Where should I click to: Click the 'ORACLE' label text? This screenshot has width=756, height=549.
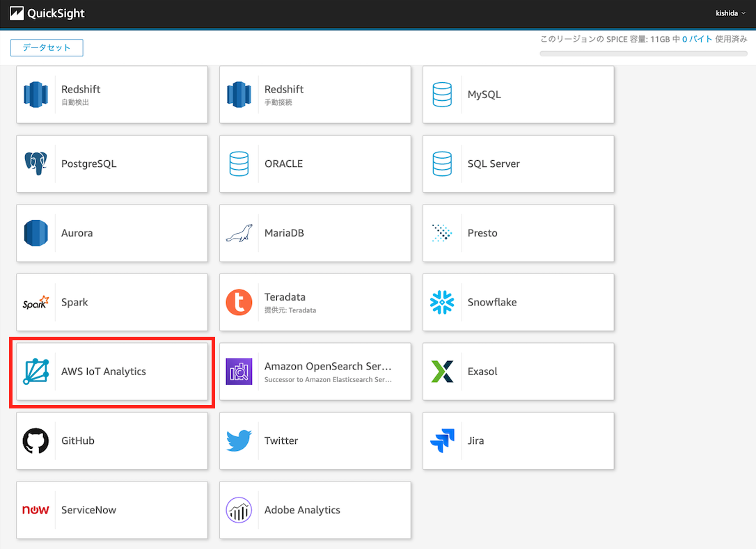tap(283, 164)
